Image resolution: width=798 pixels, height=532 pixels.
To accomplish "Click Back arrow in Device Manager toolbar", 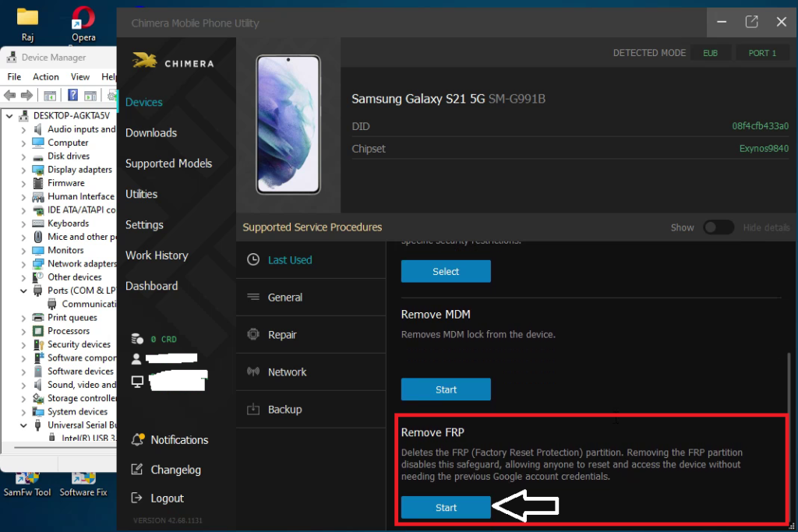I will [x=9, y=95].
